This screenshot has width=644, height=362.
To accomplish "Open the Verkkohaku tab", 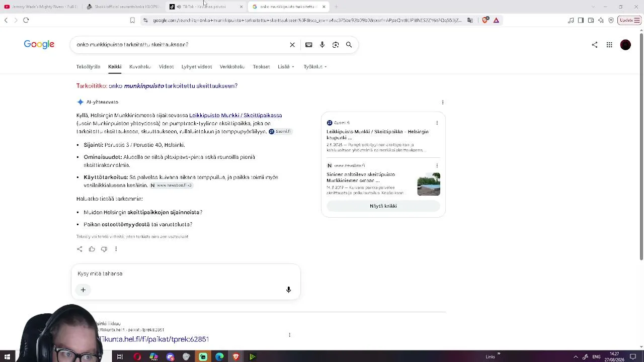I will (x=232, y=66).
